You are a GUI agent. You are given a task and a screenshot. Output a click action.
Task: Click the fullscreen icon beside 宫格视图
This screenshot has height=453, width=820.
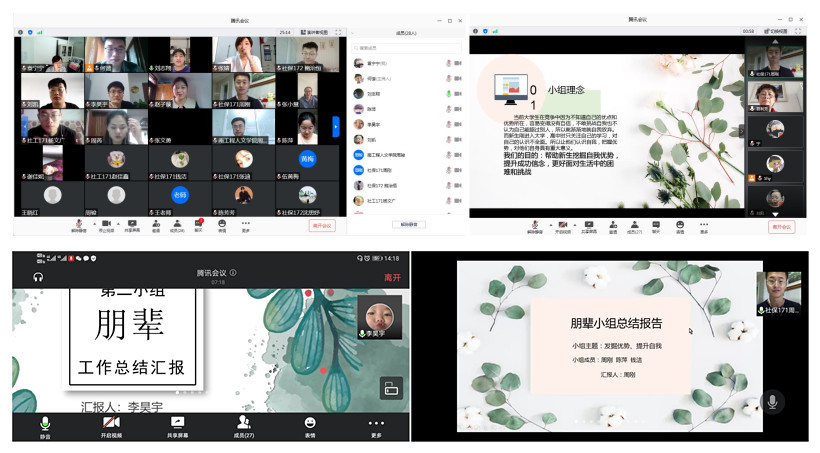point(338,32)
